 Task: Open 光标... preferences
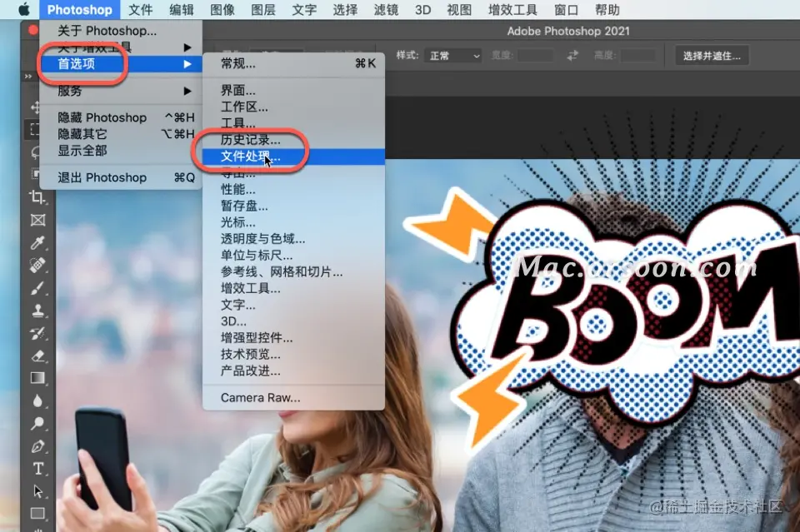pos(293,222)
